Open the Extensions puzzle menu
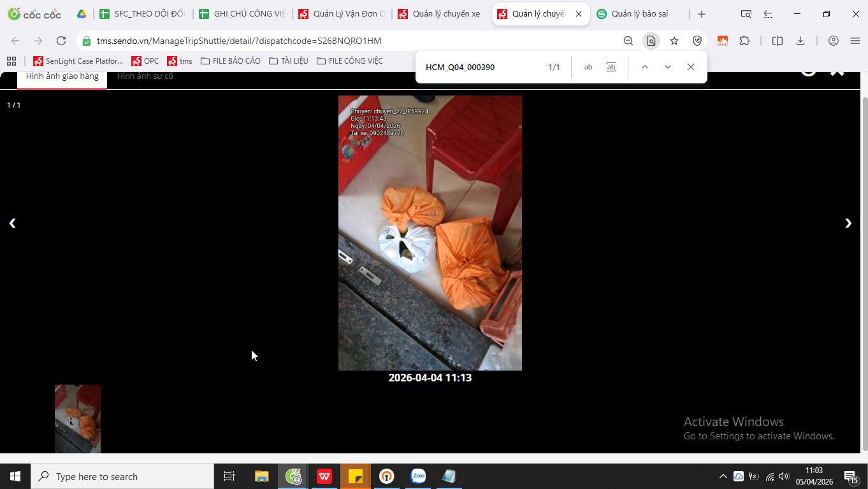 (744, 41)
